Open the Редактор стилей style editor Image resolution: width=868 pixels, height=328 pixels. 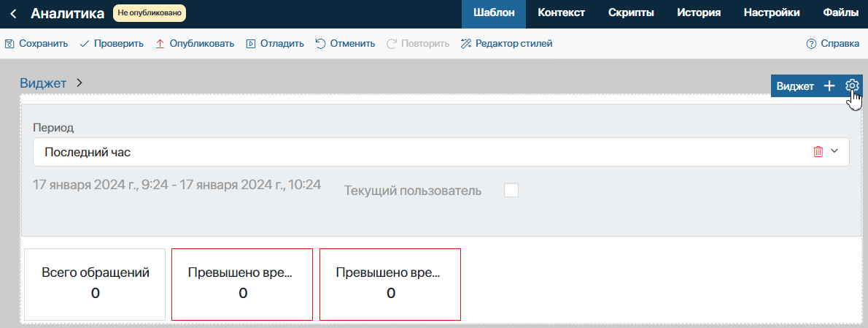(506, 44)
